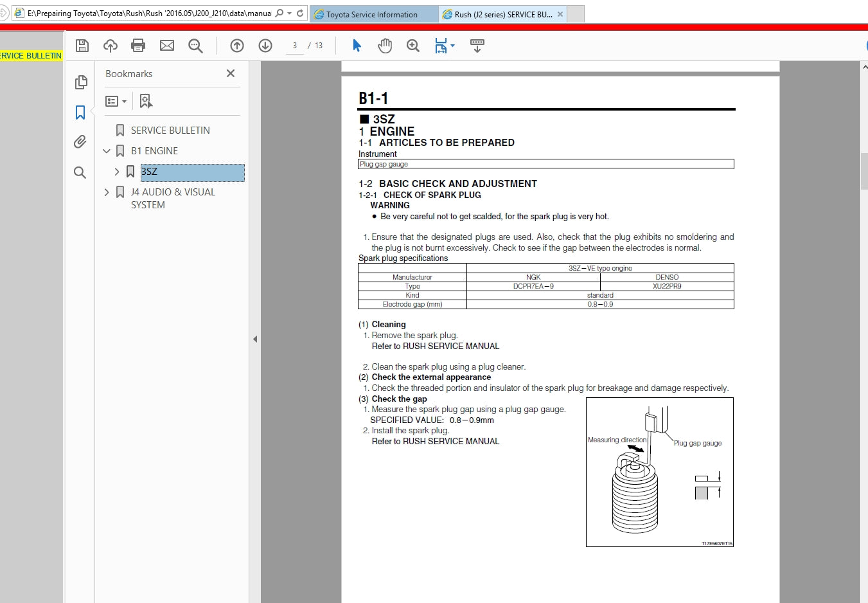Collapse the B1 ENGINE bookmark
Image resolution: width=868 pixels, height=603 pixels.
click(x=107, y=150)
